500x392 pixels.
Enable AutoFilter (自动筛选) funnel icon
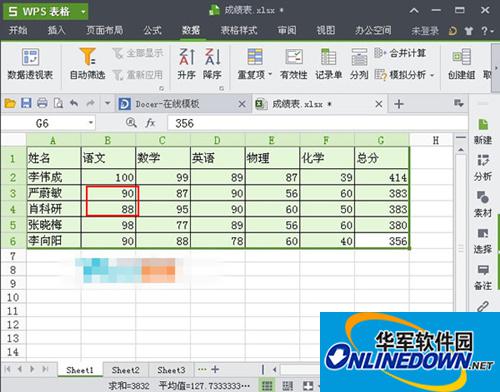click(x=87, y=56)
